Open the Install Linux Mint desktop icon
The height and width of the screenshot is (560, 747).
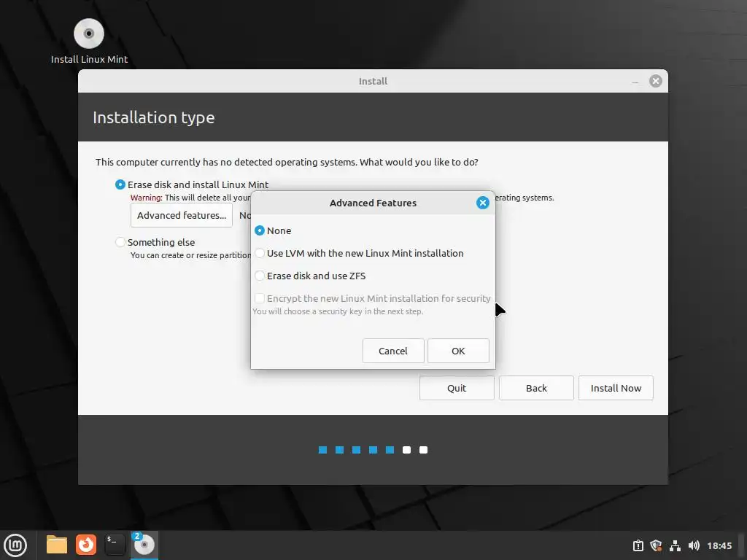pos(89,42)
